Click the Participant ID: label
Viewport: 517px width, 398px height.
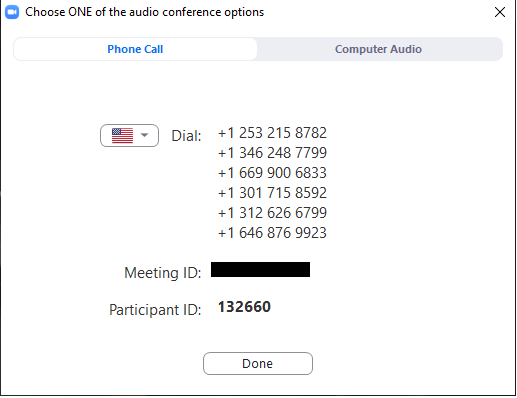pos(155,310)
